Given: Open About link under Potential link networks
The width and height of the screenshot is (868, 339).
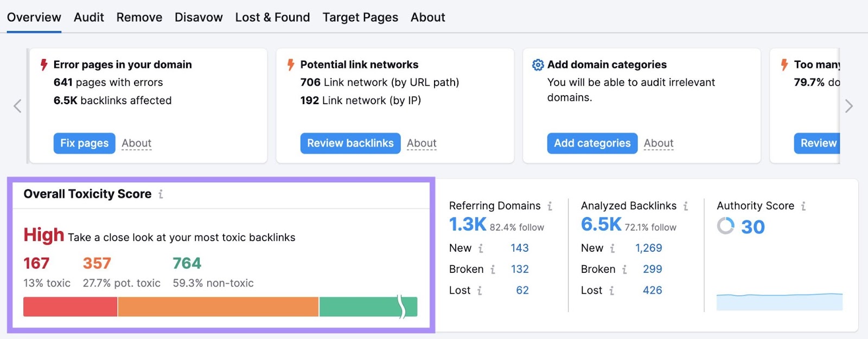Looking at the screenshot, I should click(422, 143).
